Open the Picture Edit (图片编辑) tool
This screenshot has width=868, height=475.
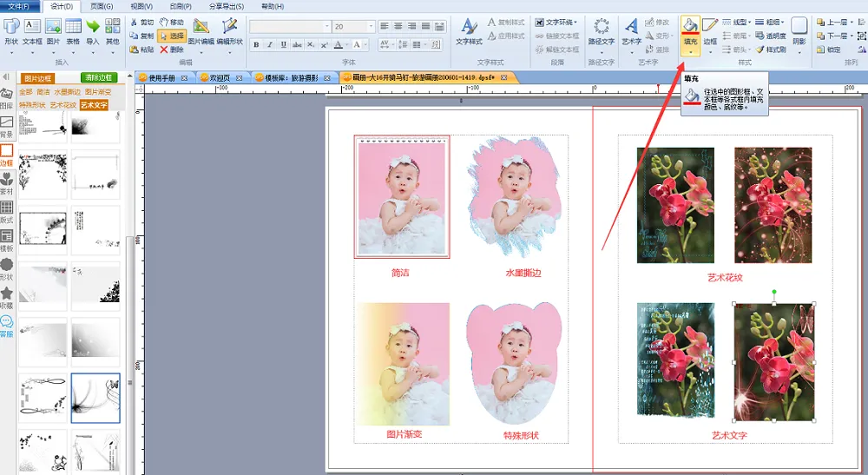[x=201, y=32]
